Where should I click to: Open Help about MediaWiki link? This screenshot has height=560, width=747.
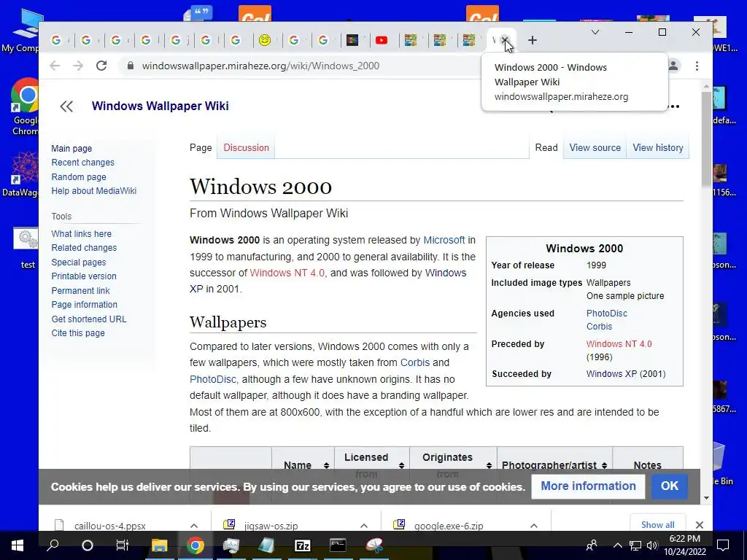(x=94, y=190)
